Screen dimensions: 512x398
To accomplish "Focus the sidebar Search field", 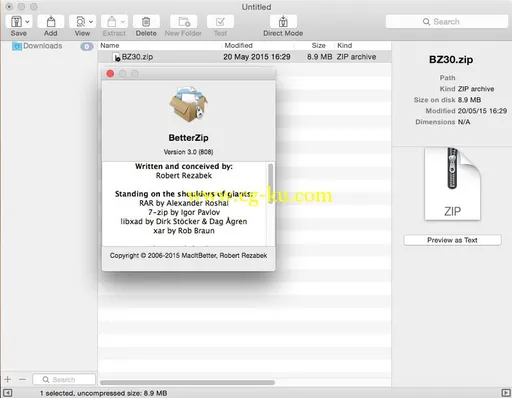I will 64,379.
